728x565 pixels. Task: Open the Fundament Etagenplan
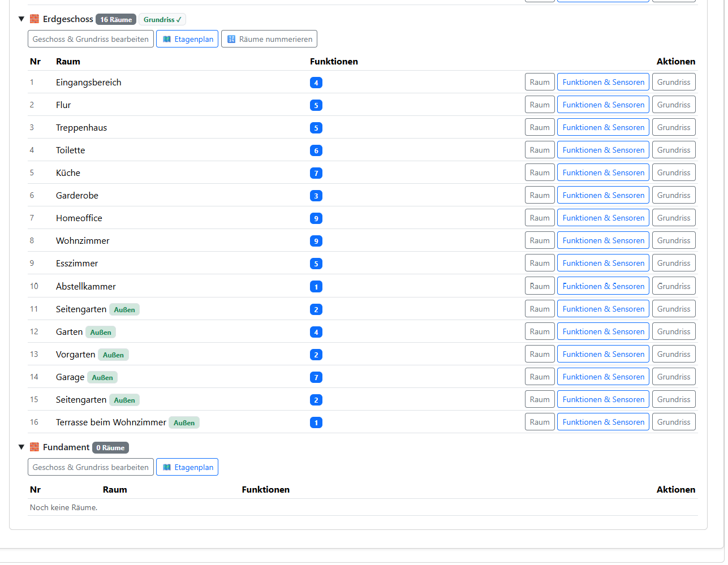[x=187, y=467]
